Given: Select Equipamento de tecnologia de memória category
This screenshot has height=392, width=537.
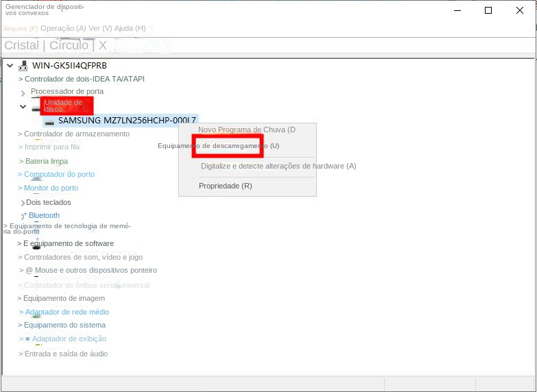Looking at the screenshot, I should tap(67, 229).
